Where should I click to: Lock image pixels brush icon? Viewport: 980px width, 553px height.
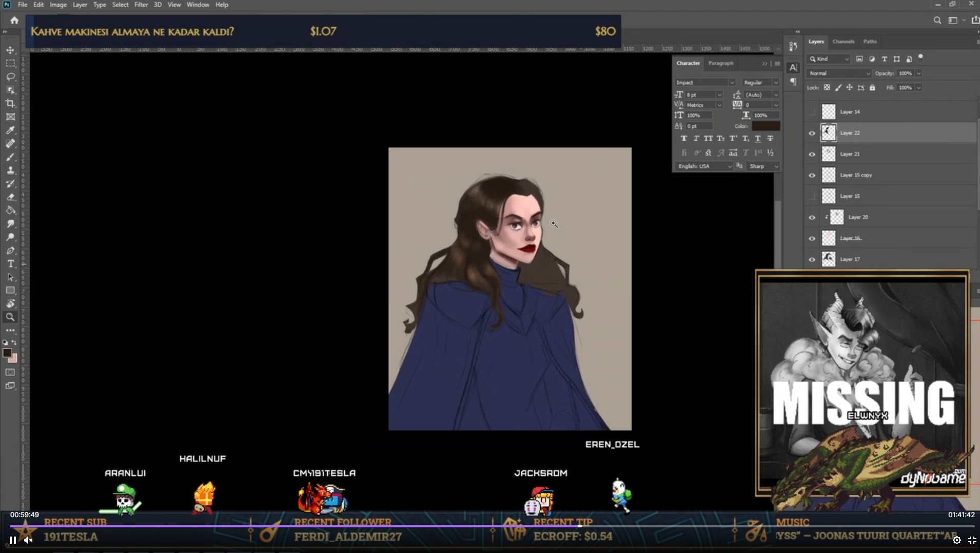tap(838, 87)
